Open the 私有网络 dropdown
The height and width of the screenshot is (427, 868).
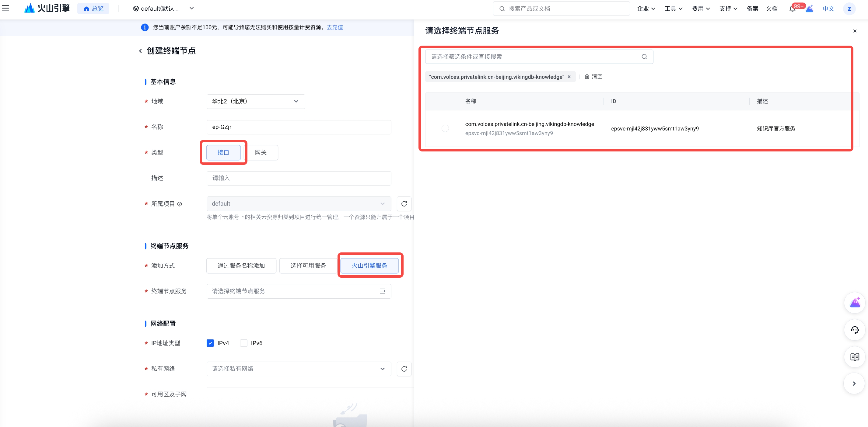click(299, 369)
